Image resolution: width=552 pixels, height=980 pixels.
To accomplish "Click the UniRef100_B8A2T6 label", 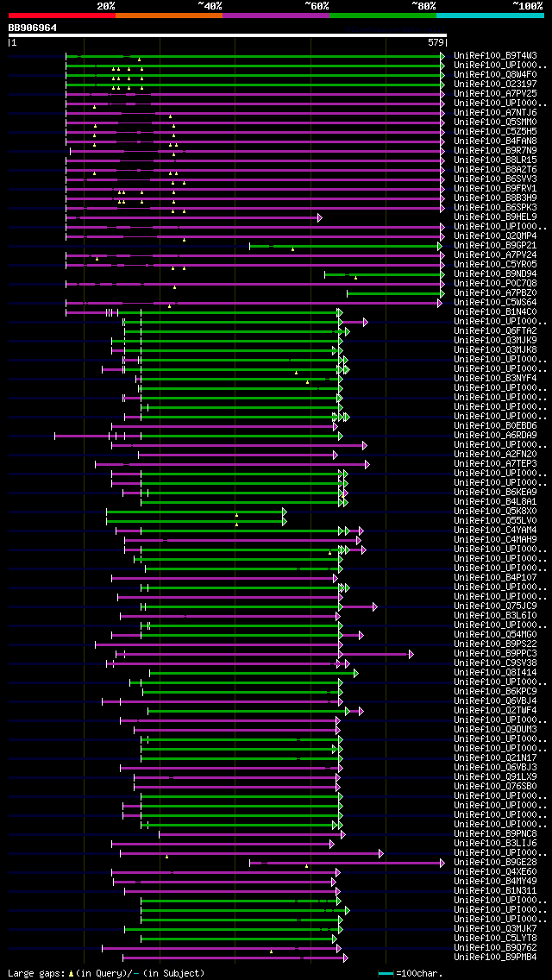I will 496,170.
